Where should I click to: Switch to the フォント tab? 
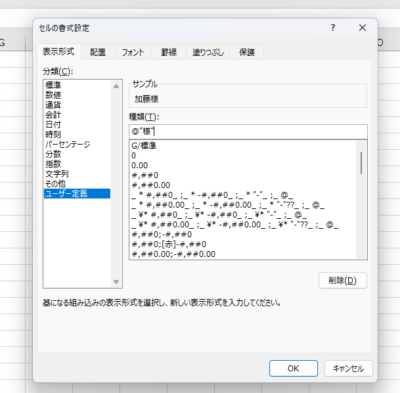(133, 52)
